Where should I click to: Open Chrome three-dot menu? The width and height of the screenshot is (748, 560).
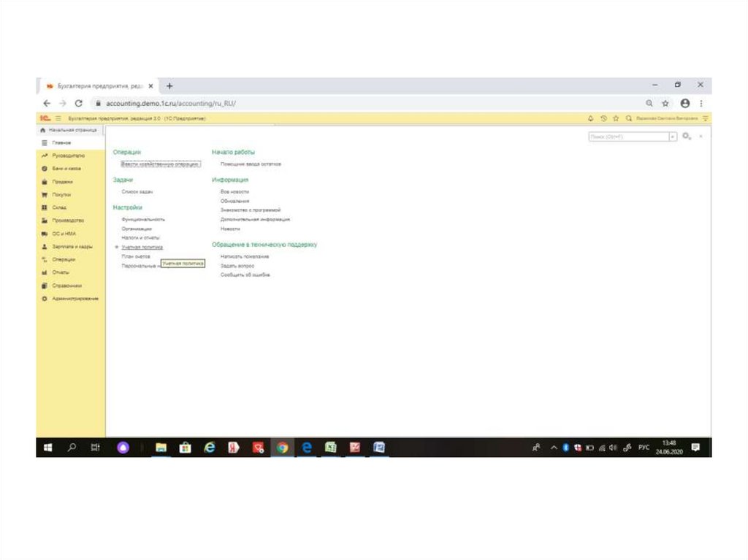pyautogui.click(x=701, y=103)
